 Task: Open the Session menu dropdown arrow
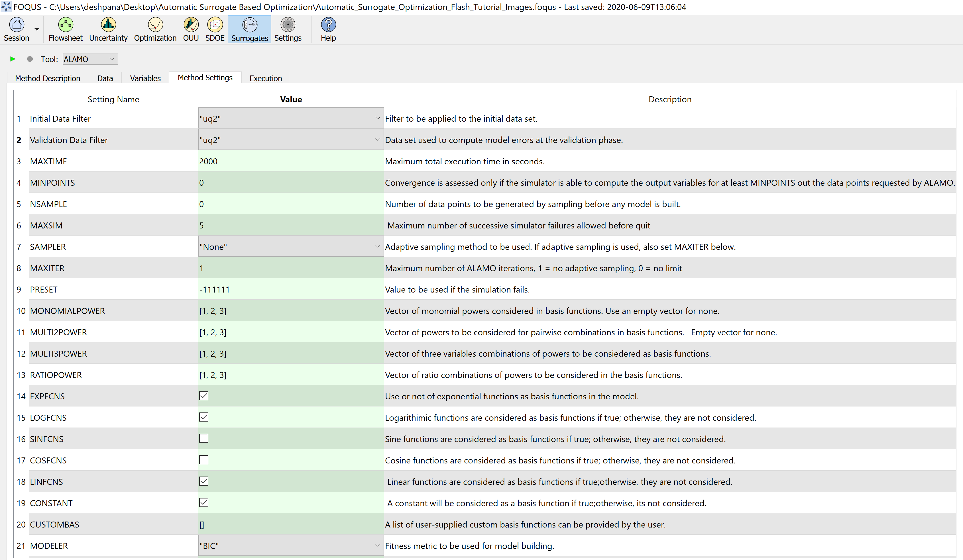(x=37, y=29)
